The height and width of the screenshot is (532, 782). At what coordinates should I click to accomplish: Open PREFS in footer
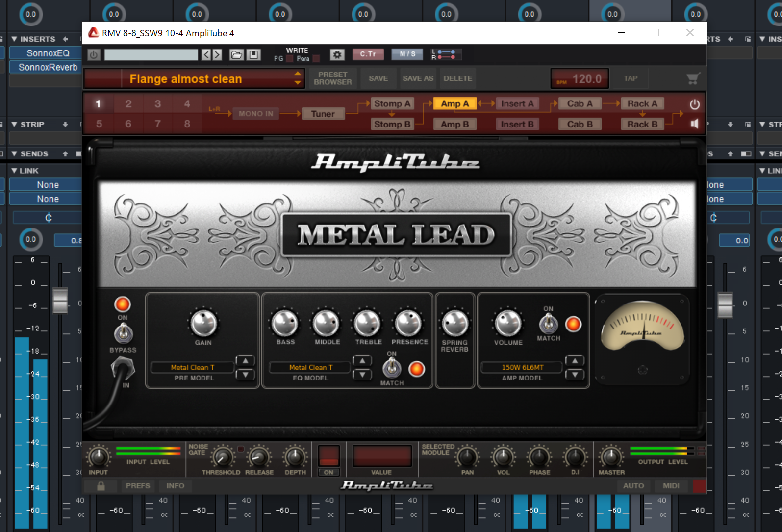tap(138, 486)
